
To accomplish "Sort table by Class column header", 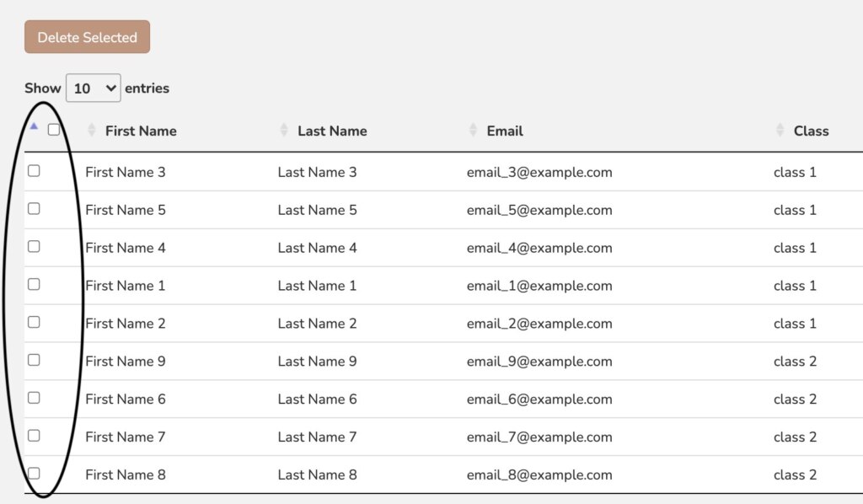I will point(811,131).
